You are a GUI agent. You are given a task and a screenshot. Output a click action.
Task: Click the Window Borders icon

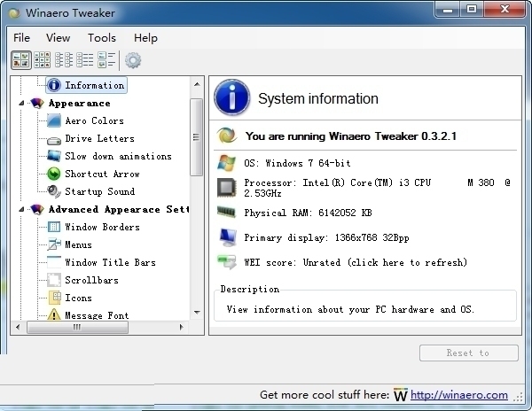pos(54,227)
